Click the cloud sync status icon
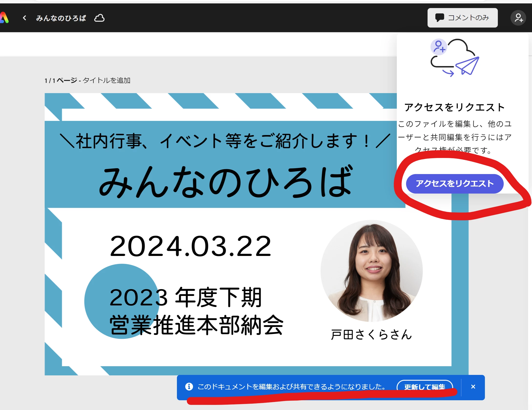The height and width of the screenshot is (410, 532). click(99, 18)
